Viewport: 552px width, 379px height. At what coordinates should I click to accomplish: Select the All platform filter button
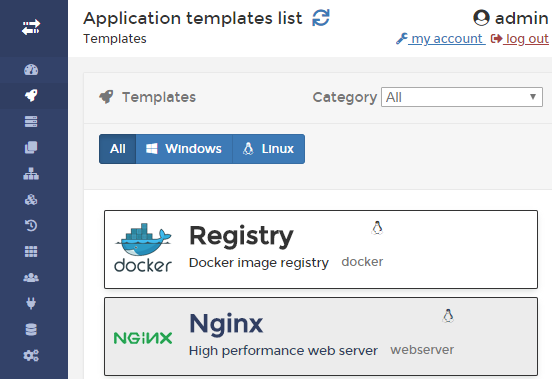pyautogui.click(x=118, y=149)
